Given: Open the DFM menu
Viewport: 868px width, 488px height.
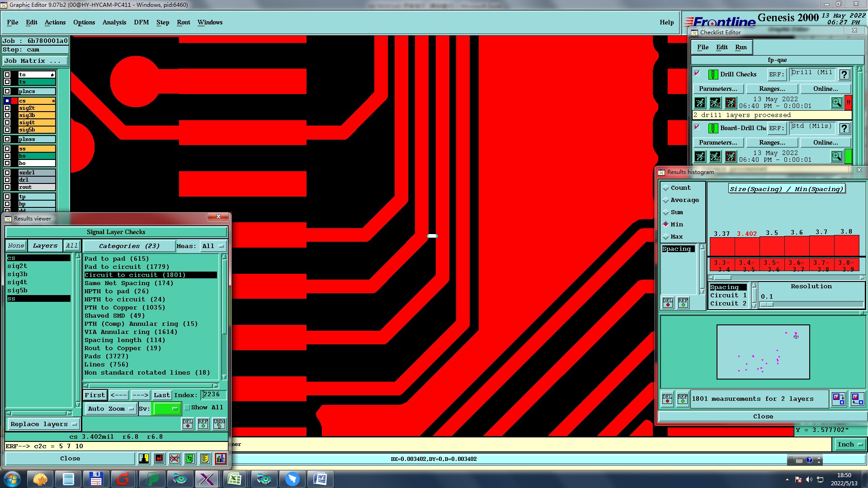Looking at the screenshot, I should 141,22.
